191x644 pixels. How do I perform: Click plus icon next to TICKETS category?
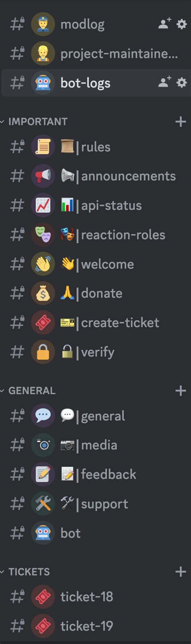[181, 572]
